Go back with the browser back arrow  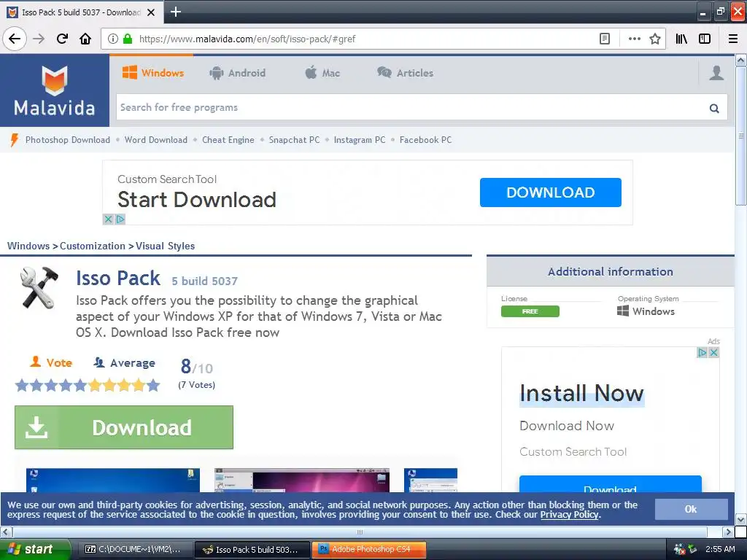[x=15, y=39]
